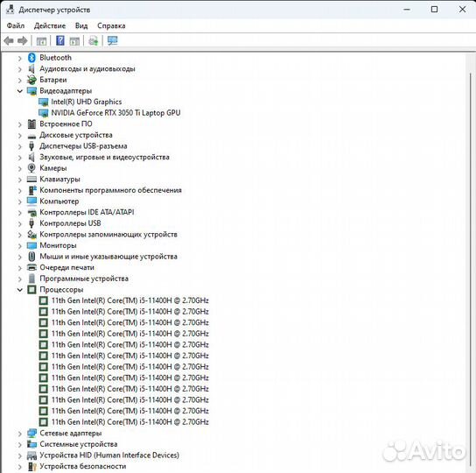Click the add legacy hardware icon with green plus

[94, 40]
